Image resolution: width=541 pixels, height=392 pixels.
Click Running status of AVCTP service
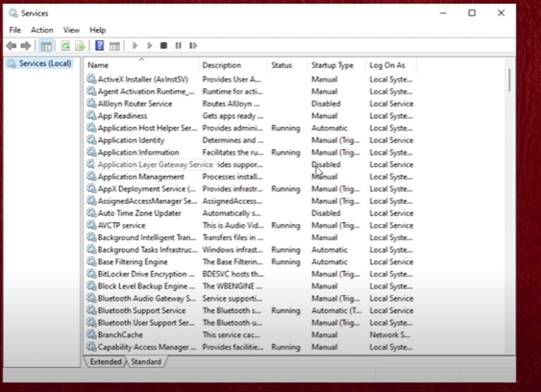[x=285, y=225]
